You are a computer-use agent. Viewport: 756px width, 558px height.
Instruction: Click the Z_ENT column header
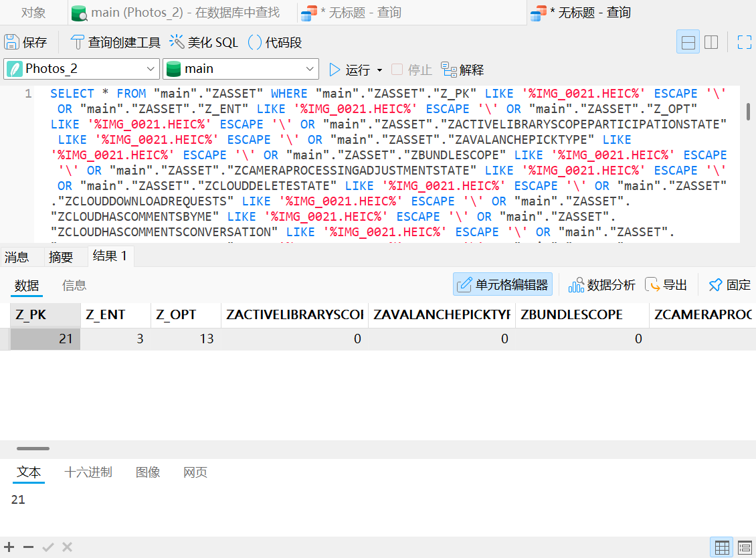tap(116, 315)
